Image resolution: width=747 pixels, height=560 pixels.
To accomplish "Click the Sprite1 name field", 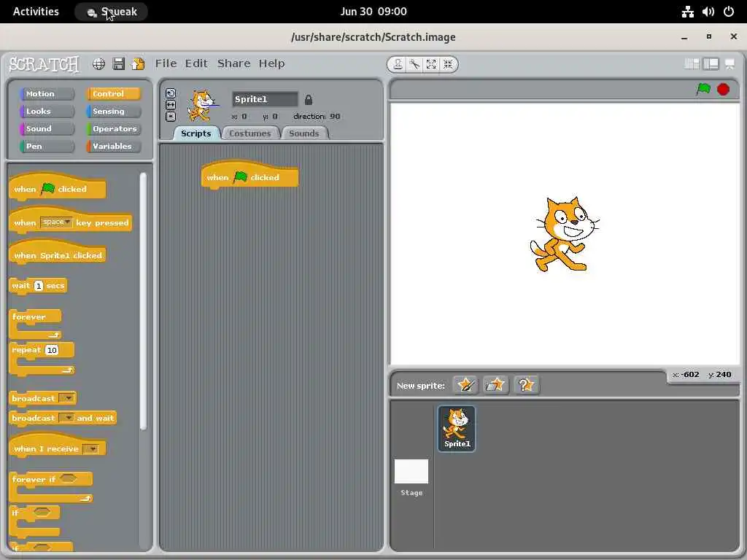I will coord(265,99).
